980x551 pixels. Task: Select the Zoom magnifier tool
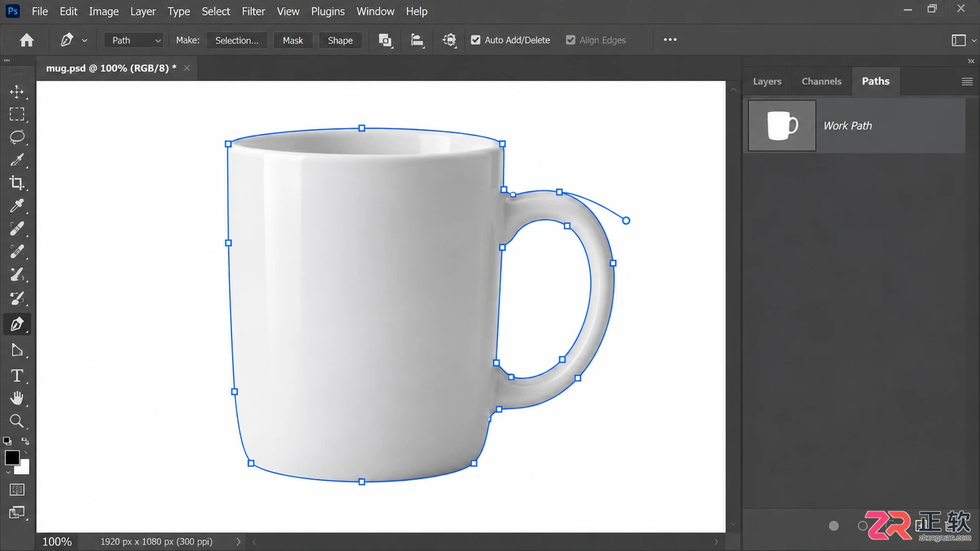pos(17,421)
